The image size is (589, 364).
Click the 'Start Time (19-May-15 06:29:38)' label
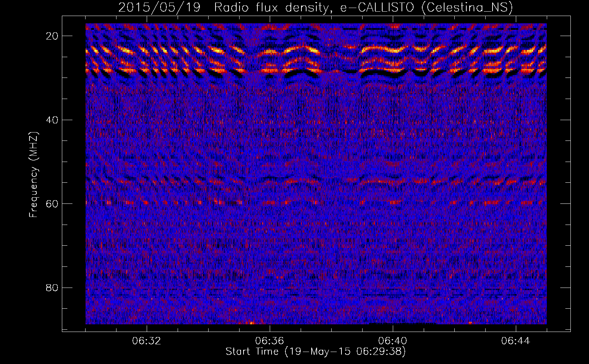tap(316, 352)
